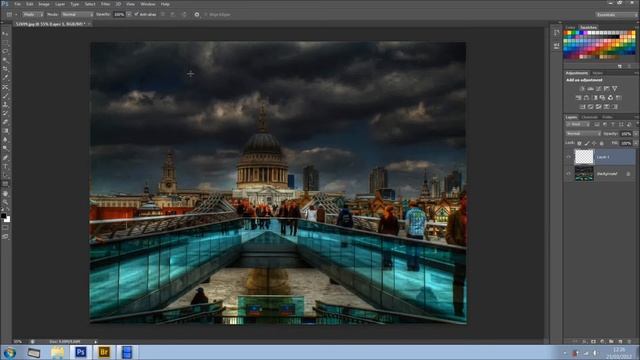640x360 pixels.
Task: Open the tool preset picker arrow
Action: click(x=16, y=14)
